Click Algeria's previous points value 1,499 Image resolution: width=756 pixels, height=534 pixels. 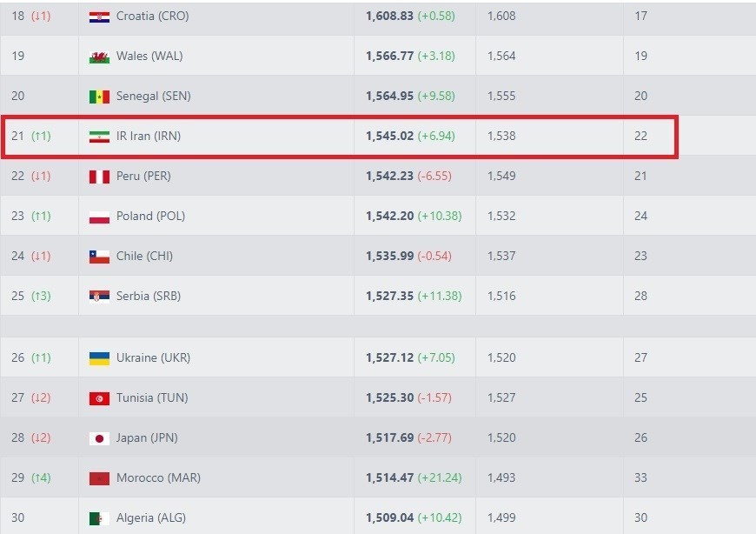pyautogui.click(x=501, y=518)
